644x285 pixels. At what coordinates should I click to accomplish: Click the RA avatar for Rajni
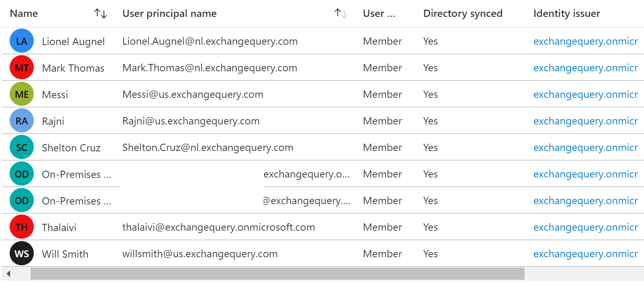[x=22, y=121]
